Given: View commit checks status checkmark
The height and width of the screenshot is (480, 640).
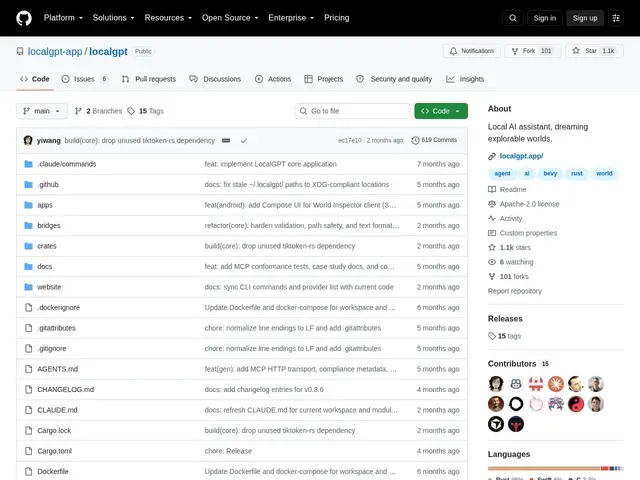Looking at the screenshot, I should pos(244,140).
